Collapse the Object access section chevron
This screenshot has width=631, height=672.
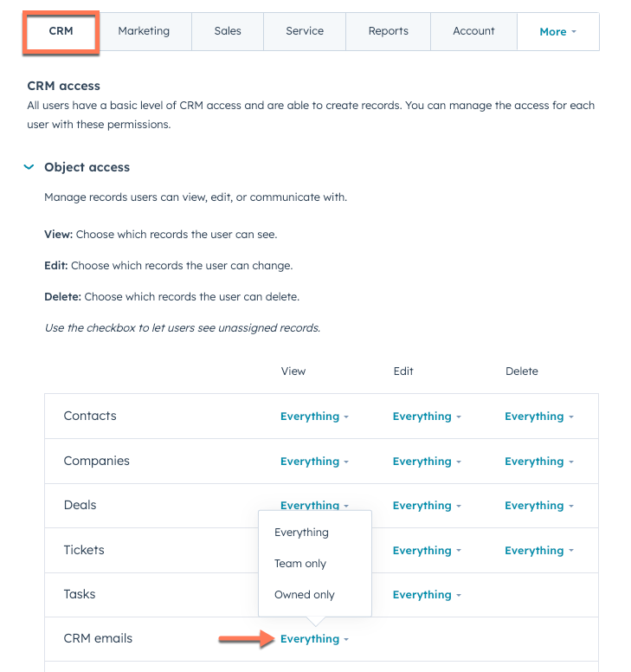pyautogui.click(x=29, y=167)
